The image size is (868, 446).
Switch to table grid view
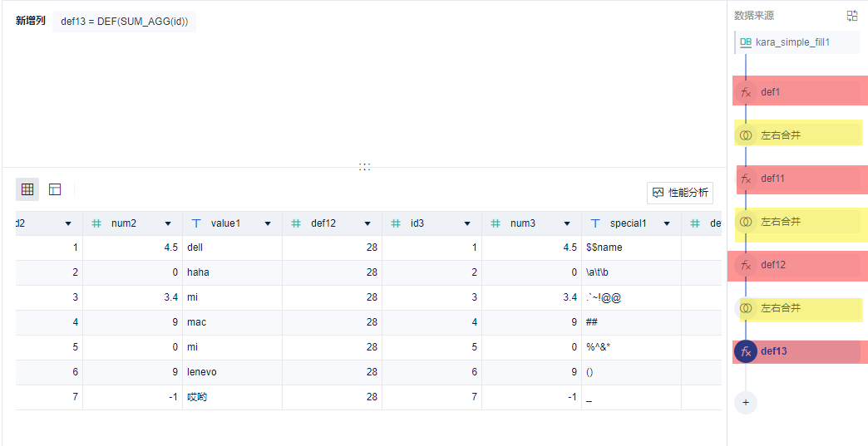click(27, 189)
